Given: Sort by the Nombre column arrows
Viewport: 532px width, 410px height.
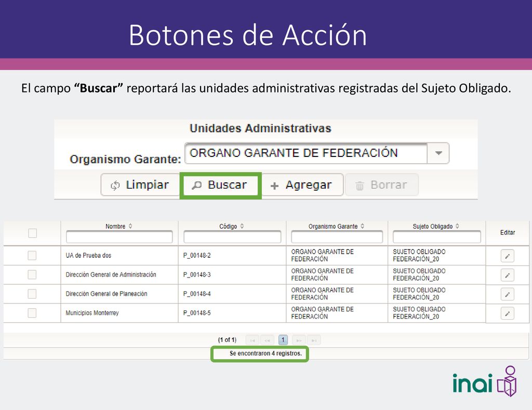Looking at the screenshot, I should (x=130, y=226).
